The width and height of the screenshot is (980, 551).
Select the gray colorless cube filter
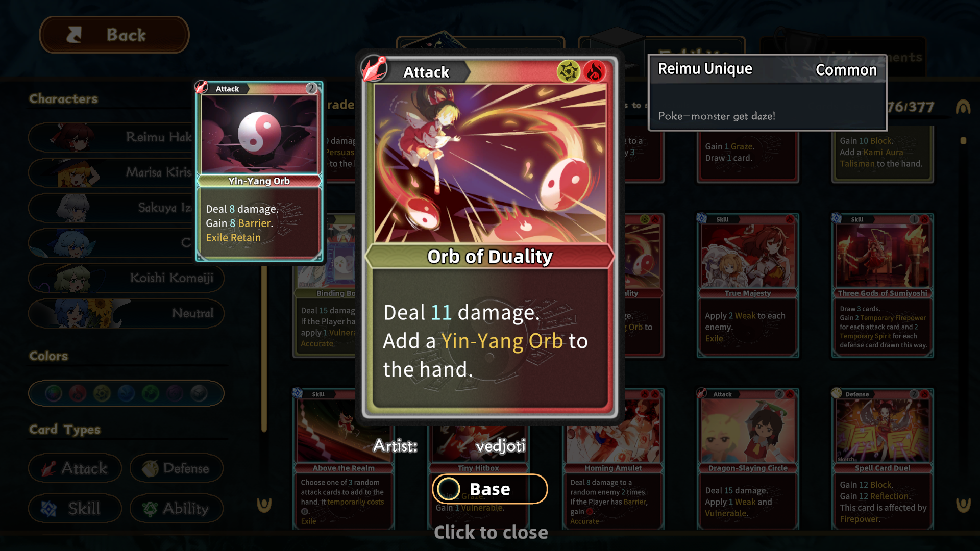coord(199,393)
